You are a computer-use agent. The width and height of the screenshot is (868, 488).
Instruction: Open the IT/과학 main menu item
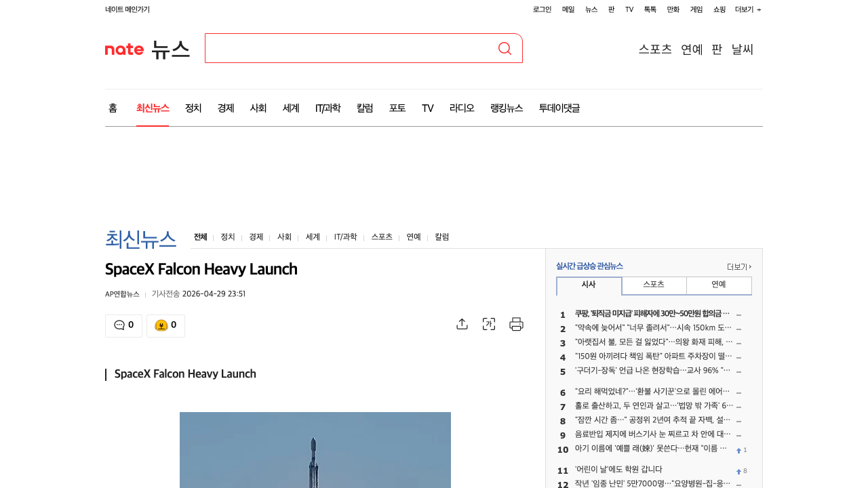[328, 108]
